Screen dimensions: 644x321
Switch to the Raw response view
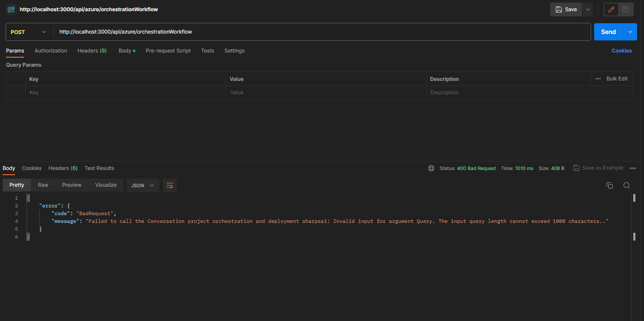tap(43, 185)
